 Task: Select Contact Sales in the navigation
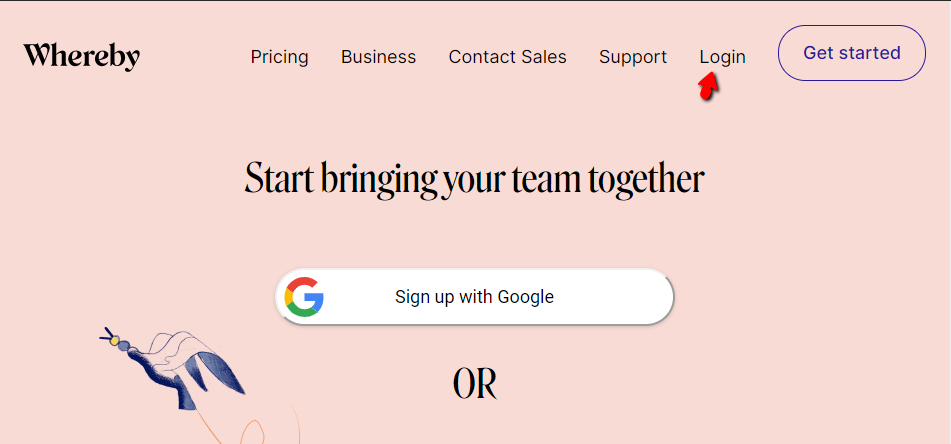(x=507, y=57)
